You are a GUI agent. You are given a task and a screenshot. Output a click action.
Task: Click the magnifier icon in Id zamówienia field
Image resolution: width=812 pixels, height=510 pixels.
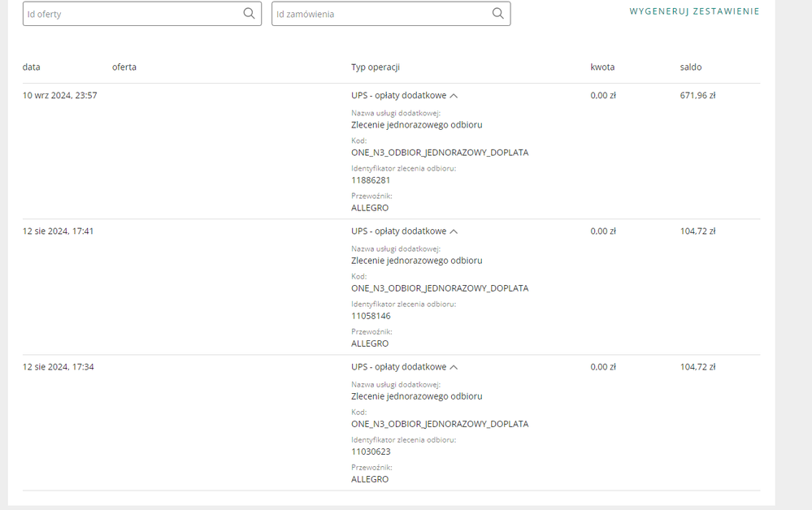click(497, 14)
